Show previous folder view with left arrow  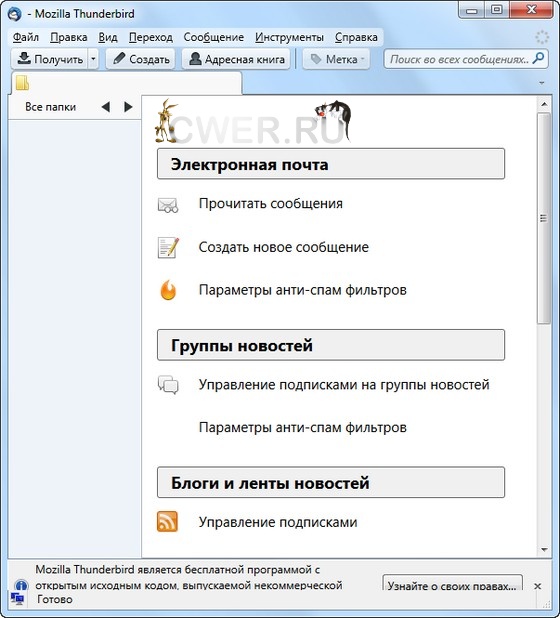(106, 107)
